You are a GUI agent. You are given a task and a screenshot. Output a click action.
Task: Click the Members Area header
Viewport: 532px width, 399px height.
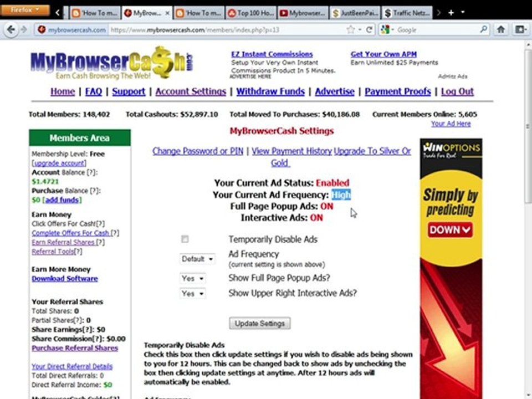[80, 138]
